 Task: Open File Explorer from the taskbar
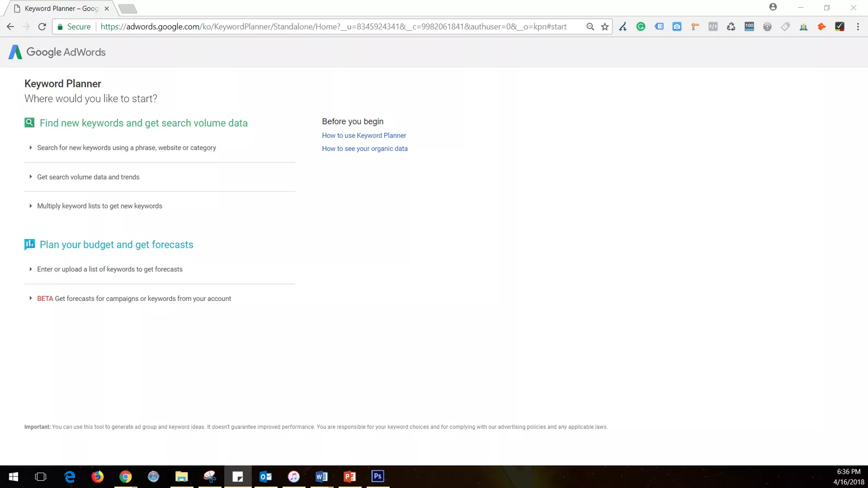182,477
